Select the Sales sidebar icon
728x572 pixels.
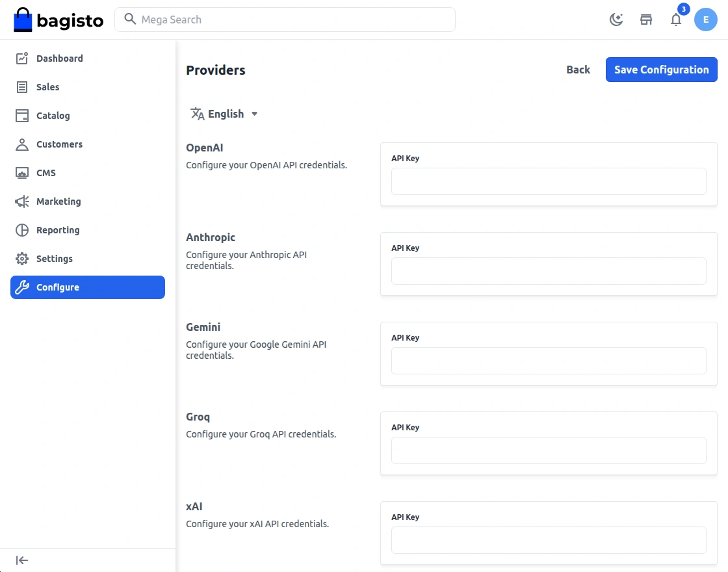tap(21, 86)
